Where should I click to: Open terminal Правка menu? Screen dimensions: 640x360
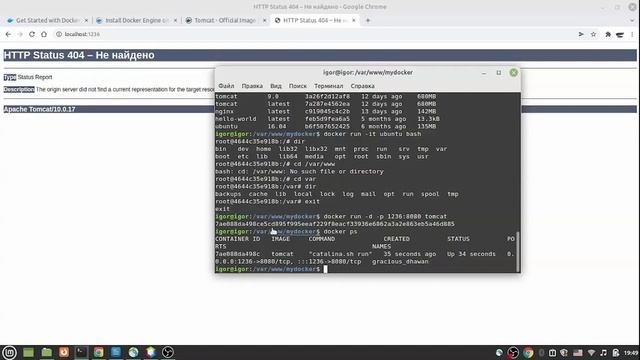[x=252, y=86]
